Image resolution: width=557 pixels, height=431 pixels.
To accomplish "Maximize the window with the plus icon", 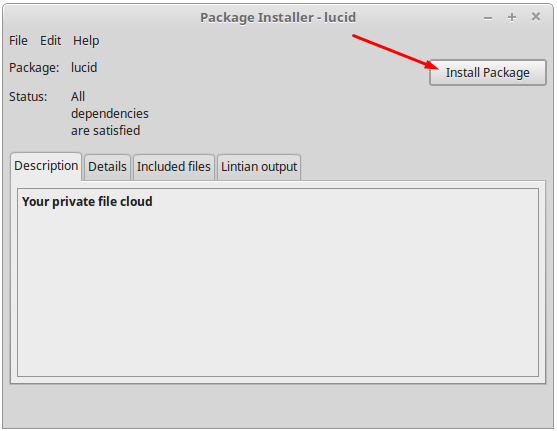I will pyautogui.click(x=512, y=17).
